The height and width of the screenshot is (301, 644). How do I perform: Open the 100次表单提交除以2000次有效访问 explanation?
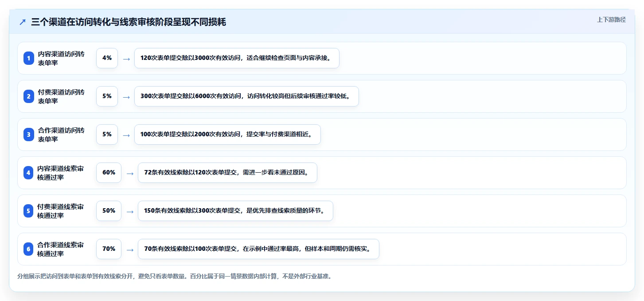pyautogui.click(x=227, y=135)
